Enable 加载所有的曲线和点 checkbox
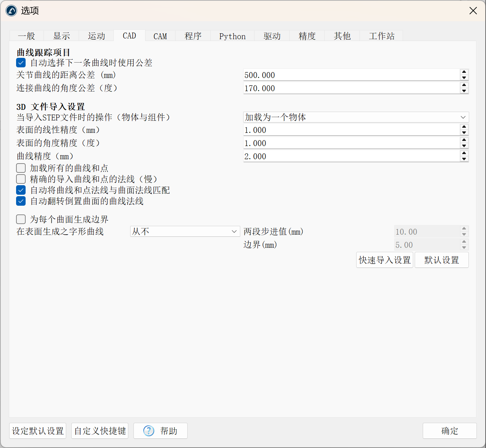486x448 pixels. [x=21, y=168]
